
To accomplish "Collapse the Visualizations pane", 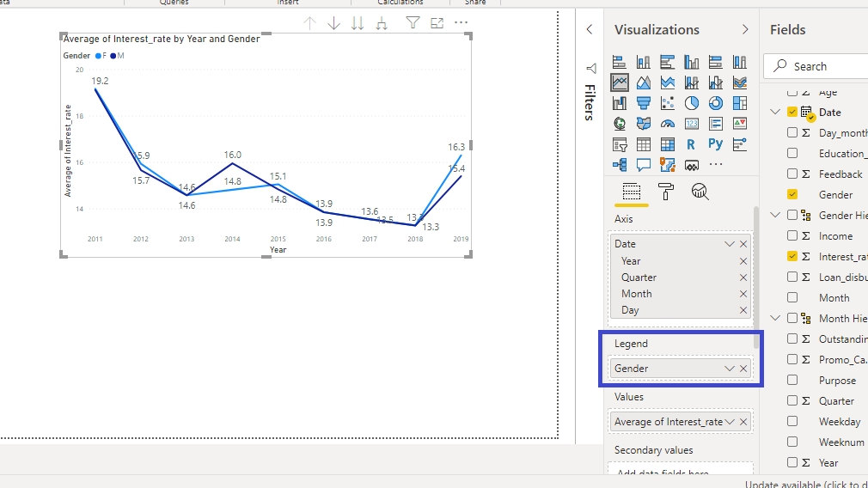I will pos(745,30).
